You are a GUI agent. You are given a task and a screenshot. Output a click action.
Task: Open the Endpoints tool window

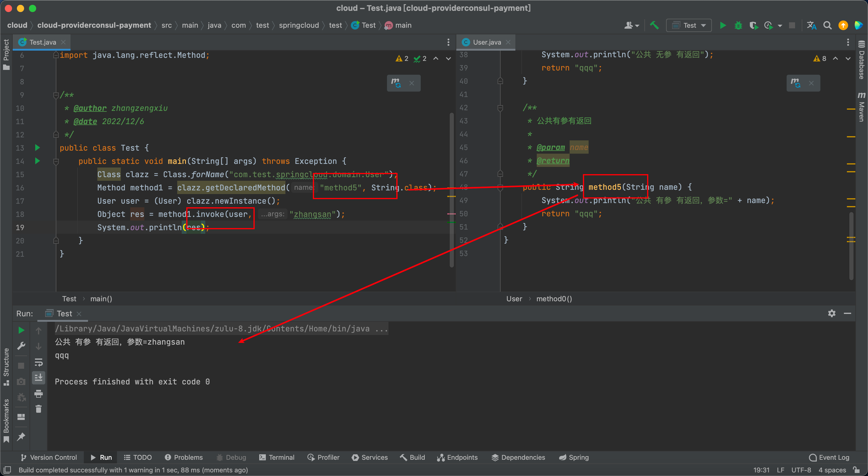(x=457, y=457)
